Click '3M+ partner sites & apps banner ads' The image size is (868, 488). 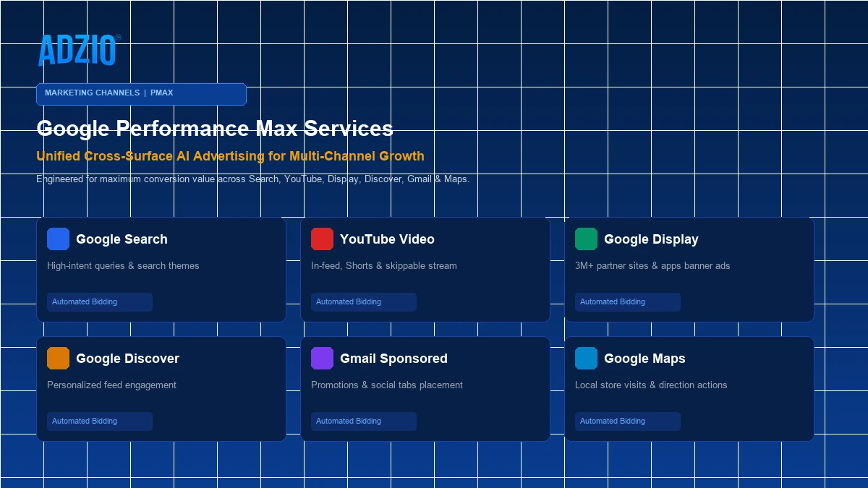coord(652,266)
